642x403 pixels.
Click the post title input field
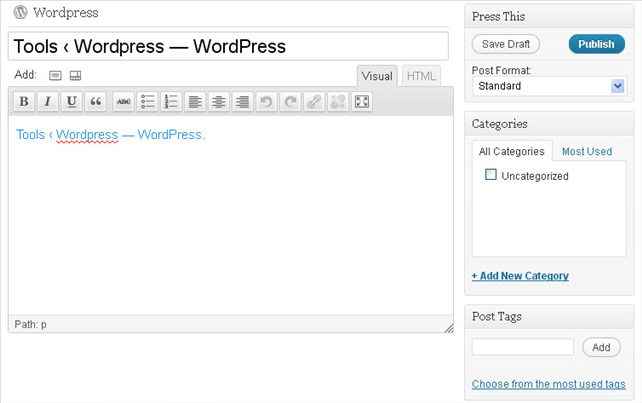[228, 46]
